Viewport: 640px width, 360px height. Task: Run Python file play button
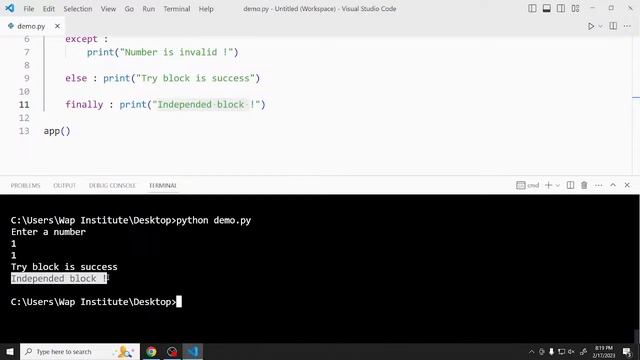[591, 26]
